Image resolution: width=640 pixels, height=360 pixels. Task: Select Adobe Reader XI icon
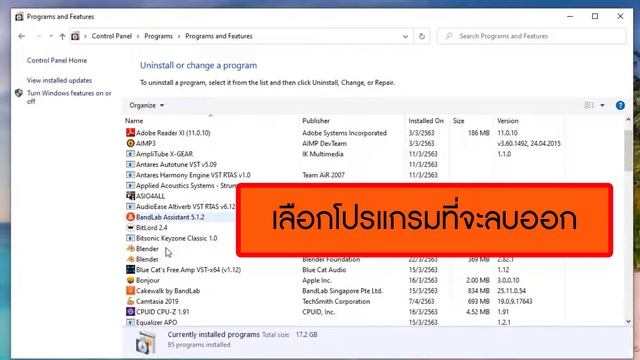[x=130, y=133]
